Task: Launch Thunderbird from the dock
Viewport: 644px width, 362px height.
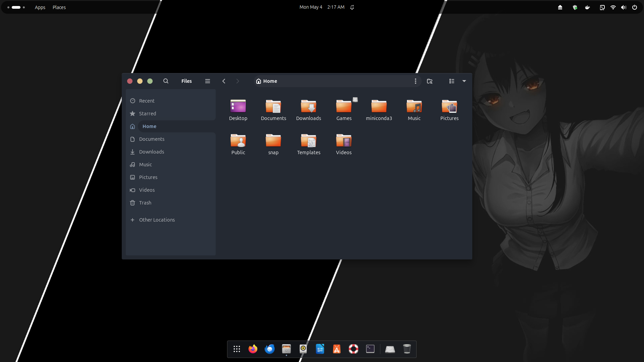Action: tap(270, 349)
